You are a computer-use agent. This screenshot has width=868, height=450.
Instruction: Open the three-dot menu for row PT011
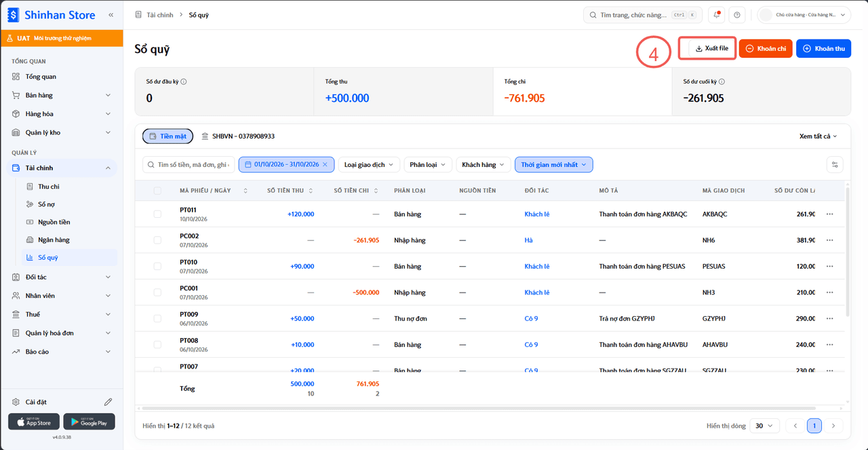(x=831, y=214)
